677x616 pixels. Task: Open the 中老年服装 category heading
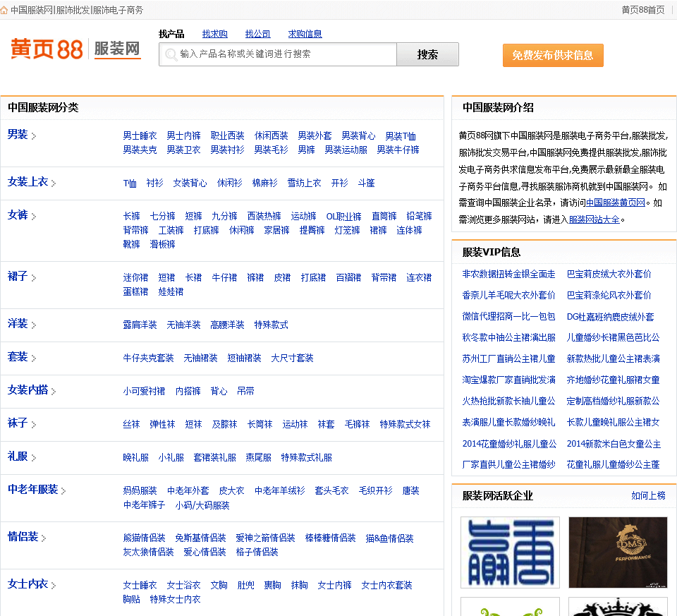(x=33, y=490)
